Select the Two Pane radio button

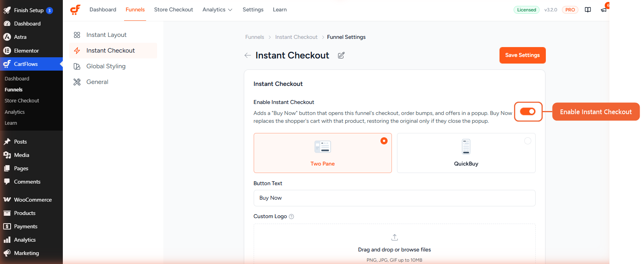pyautogui.click(x=384, y=141)
